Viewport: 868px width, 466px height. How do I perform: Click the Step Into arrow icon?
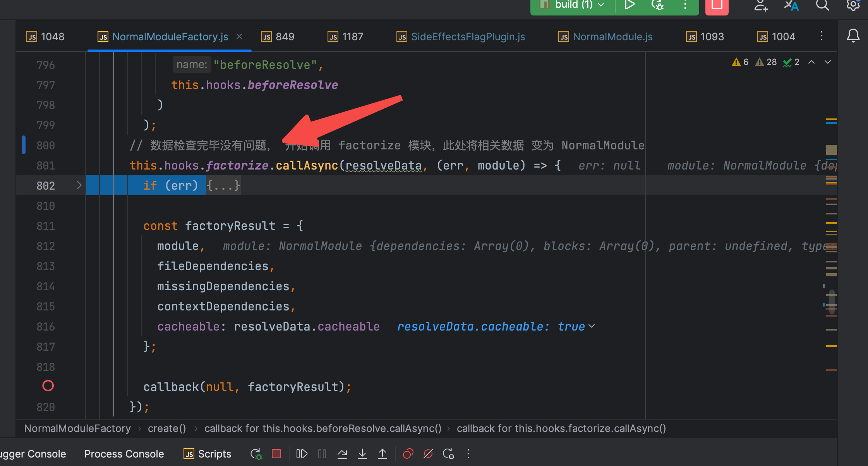click(x=362, y=454)
